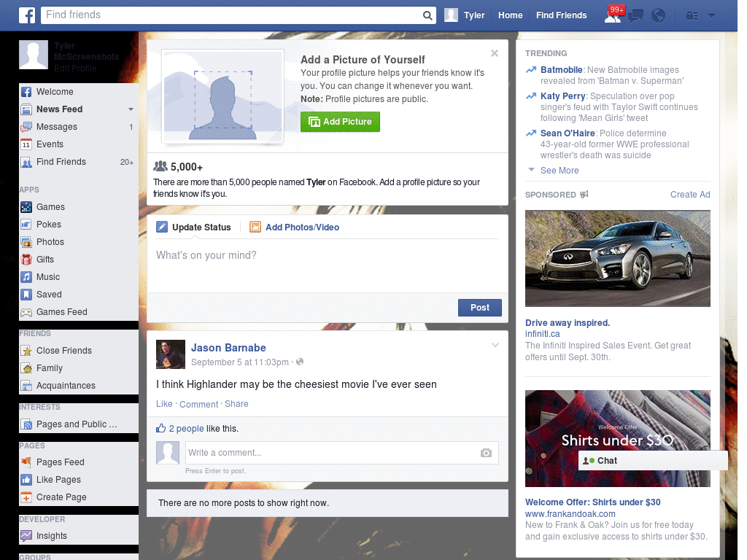
Task: Click the Pages Feed flag icon
Action: click(26, 462)
